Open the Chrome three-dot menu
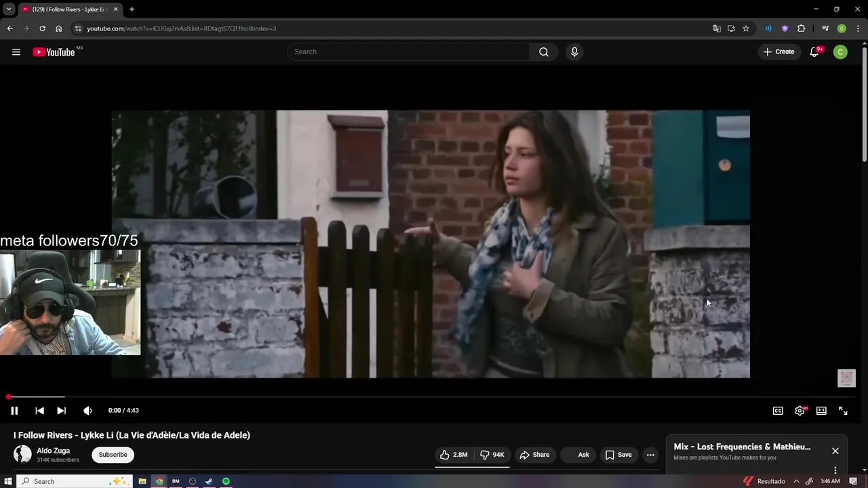 (x=858, y=28)
